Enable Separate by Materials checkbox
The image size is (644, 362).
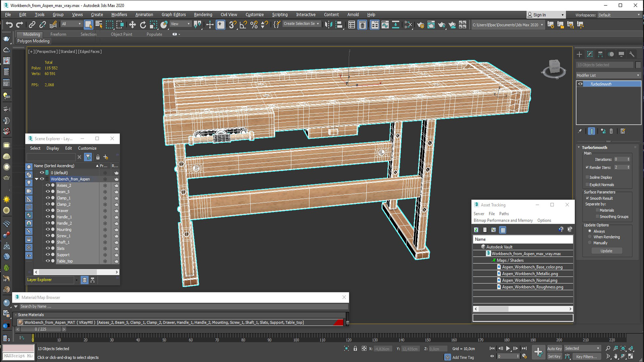(x=597, y=210)
